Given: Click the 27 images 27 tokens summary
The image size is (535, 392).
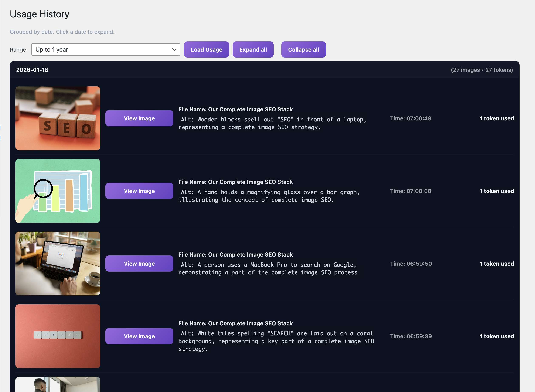Looking at the screenshot, I should (482, 70).
